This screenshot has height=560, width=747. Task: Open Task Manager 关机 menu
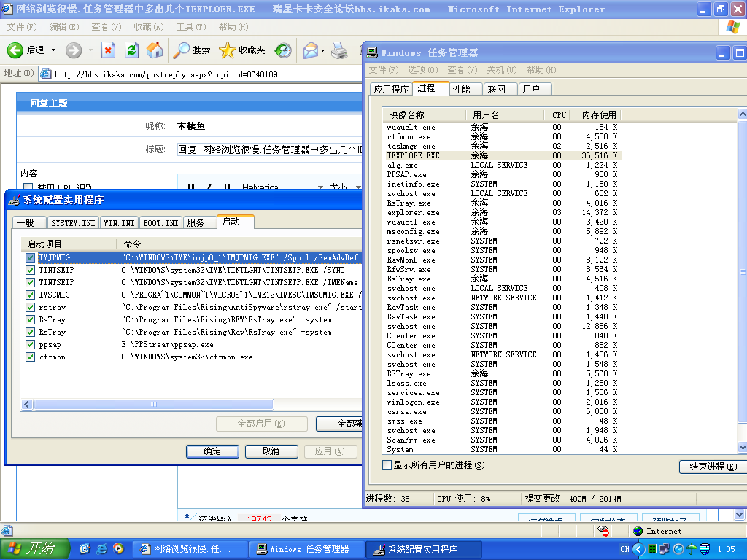(x=501, y=70)
